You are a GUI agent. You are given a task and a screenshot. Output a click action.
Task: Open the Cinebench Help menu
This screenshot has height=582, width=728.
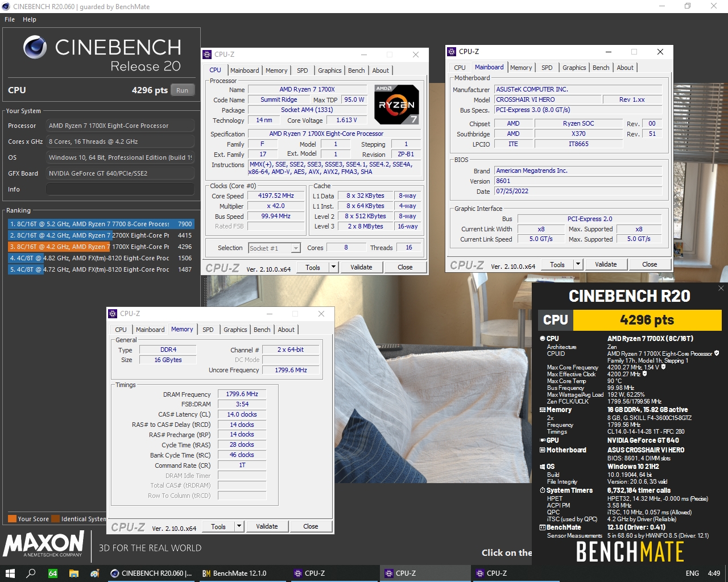pyautogui.click(x=30, y=19)
